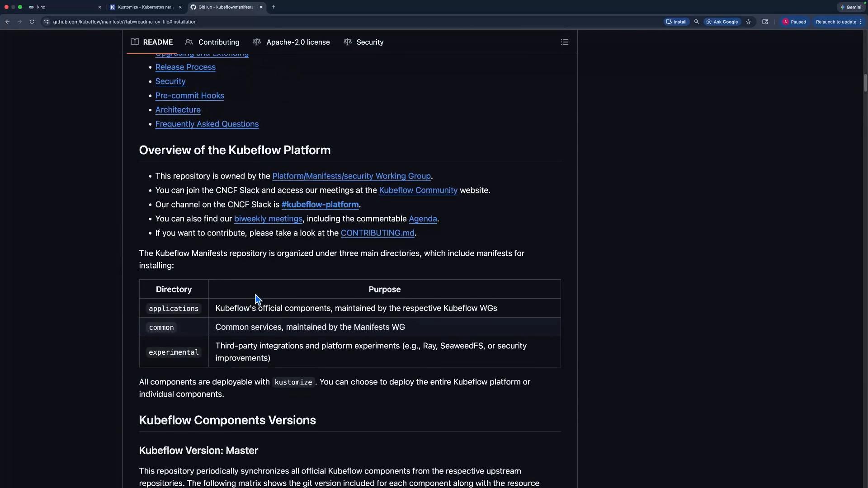Open the README outline icon
868x488 pixels.
coord(565,42)
